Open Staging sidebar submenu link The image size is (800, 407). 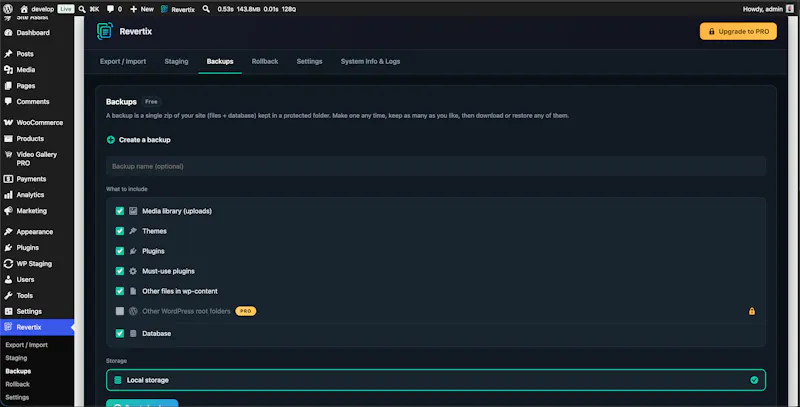[x=16, y=358]
